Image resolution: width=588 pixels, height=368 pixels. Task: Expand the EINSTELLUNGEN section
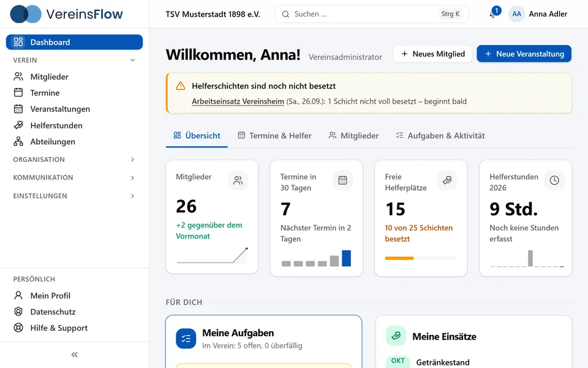(74, 196)
